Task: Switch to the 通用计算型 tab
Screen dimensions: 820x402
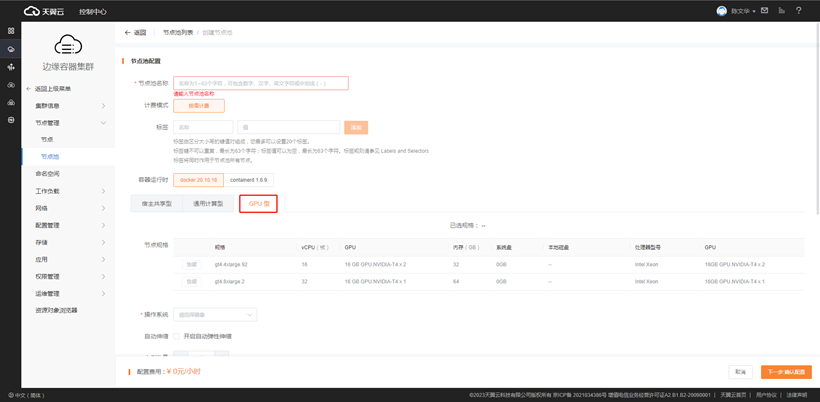Action: [x=208, y=204]
